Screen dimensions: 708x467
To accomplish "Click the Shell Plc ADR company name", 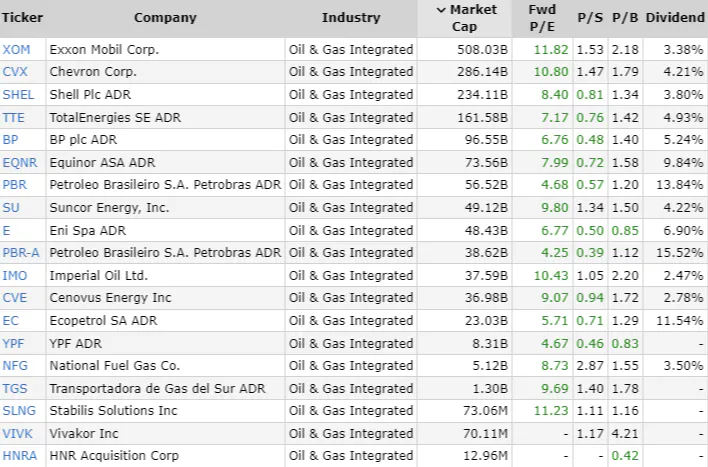I will coord(90,94).
